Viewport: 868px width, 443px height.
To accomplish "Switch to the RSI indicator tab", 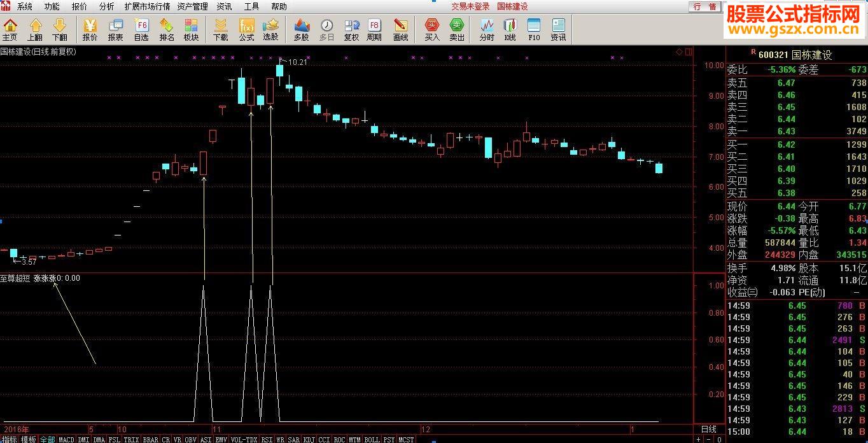I will pyautogui.click(x=267, y=439).
